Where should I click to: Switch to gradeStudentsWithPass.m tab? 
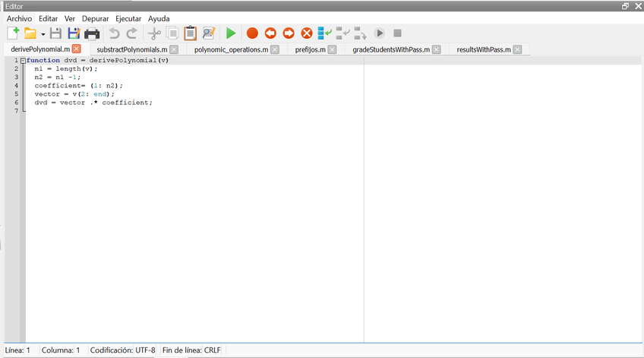pyautogui.click(x=391, y=49)
